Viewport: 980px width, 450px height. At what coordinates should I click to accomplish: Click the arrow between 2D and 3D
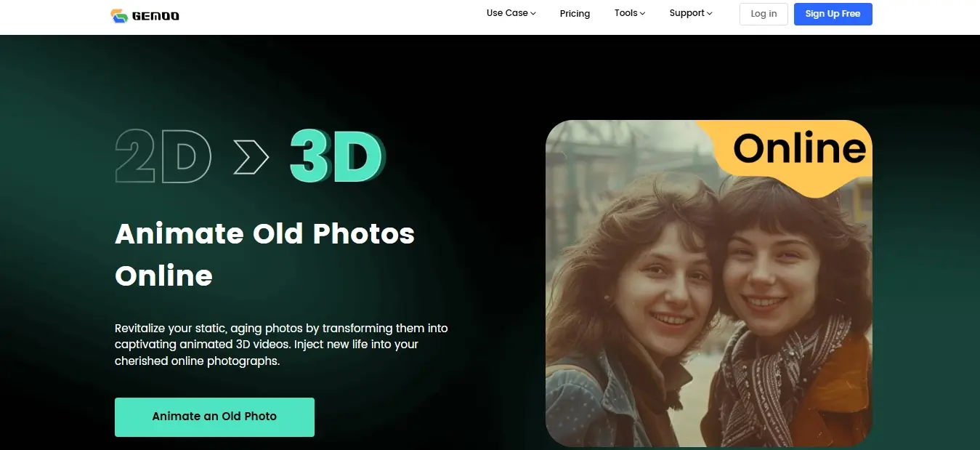click(x=251, y=157)
